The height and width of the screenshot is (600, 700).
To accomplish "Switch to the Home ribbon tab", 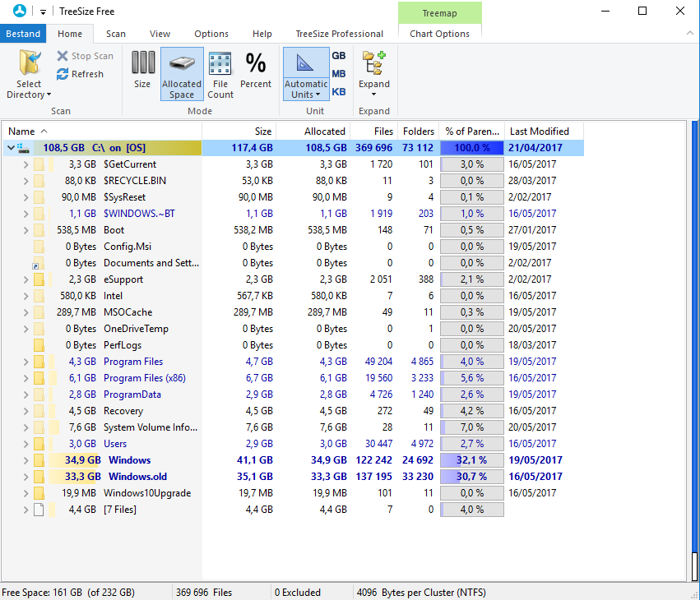I will (x=70, y=34).
